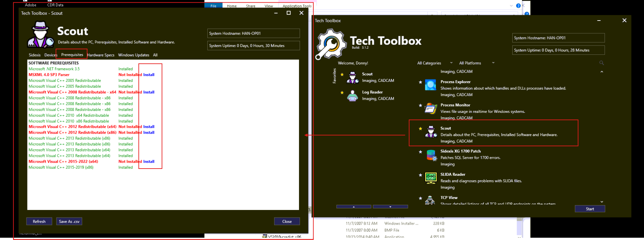This screenshot has width=644, height=240.
Task: Click the Log Reader favorite icon
Action: coord(352,96)
